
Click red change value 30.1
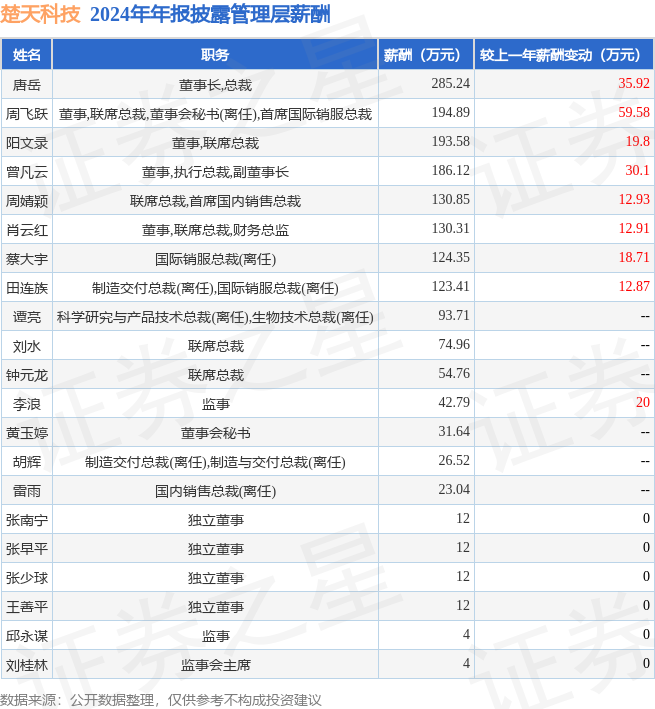tap(637, 170)
